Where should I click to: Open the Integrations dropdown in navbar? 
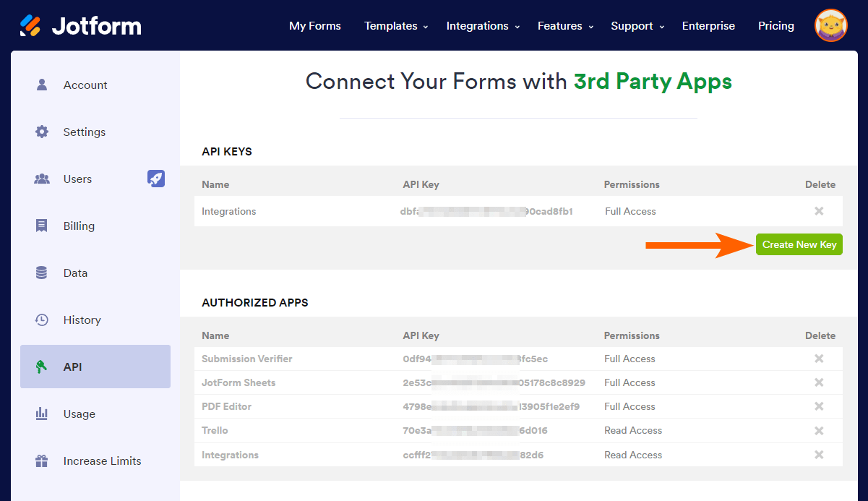coord(483,26)
